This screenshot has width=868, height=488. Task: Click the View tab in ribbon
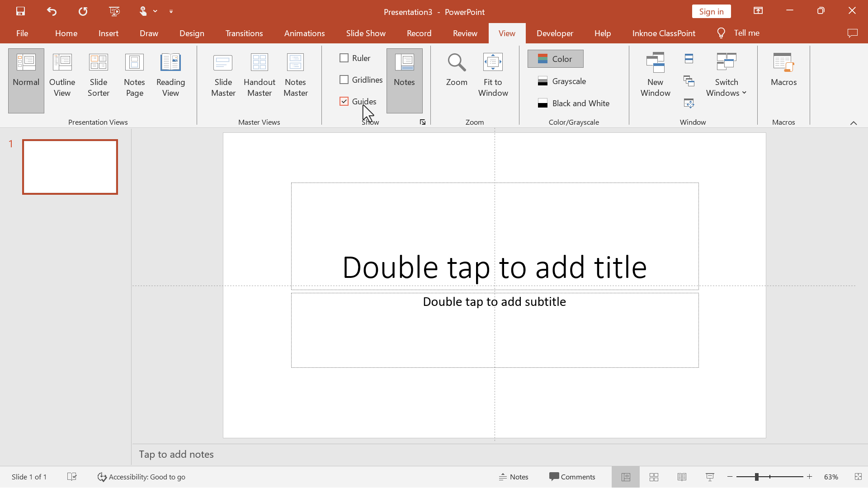pos(507,33)
